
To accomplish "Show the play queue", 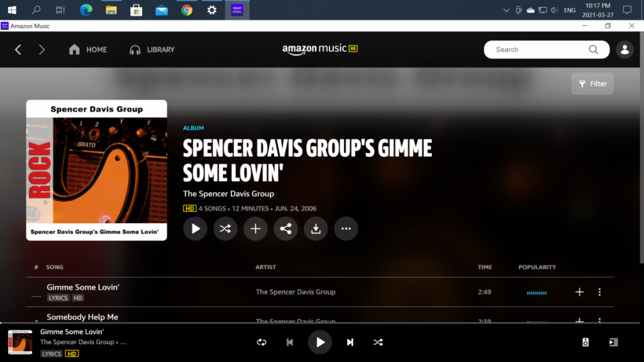I will 614,343.
